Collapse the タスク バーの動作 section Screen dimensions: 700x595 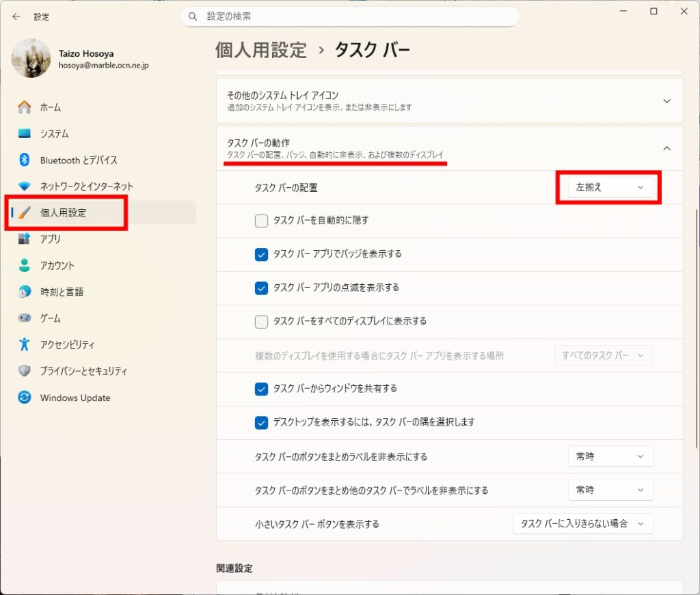667,148
